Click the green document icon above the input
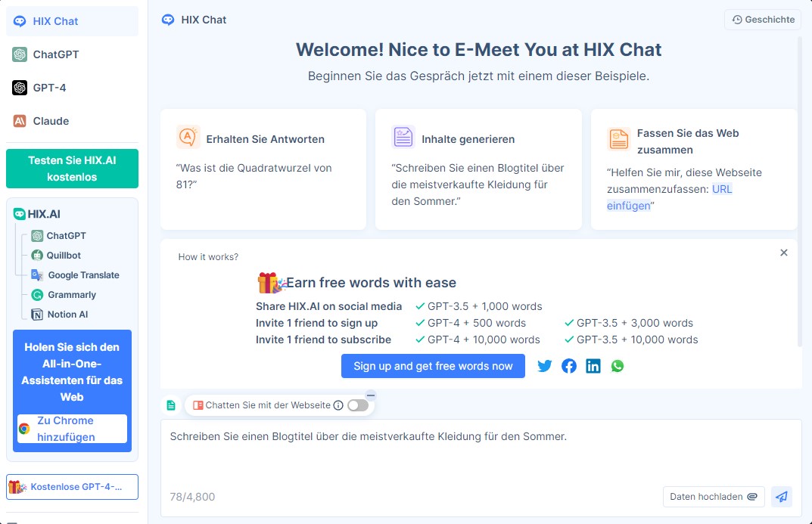The width and height of the screenshot is (812, 524). click(171, 405)
